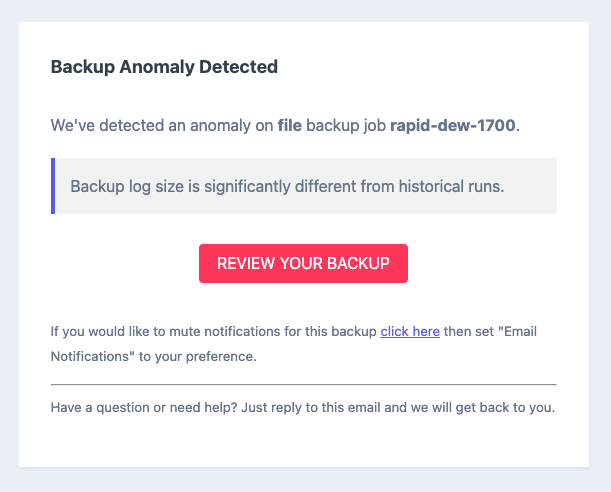This screenshot has height=492, width=611.
Task: Click the job name rapid-dew-1700
Action: point(453,126)
